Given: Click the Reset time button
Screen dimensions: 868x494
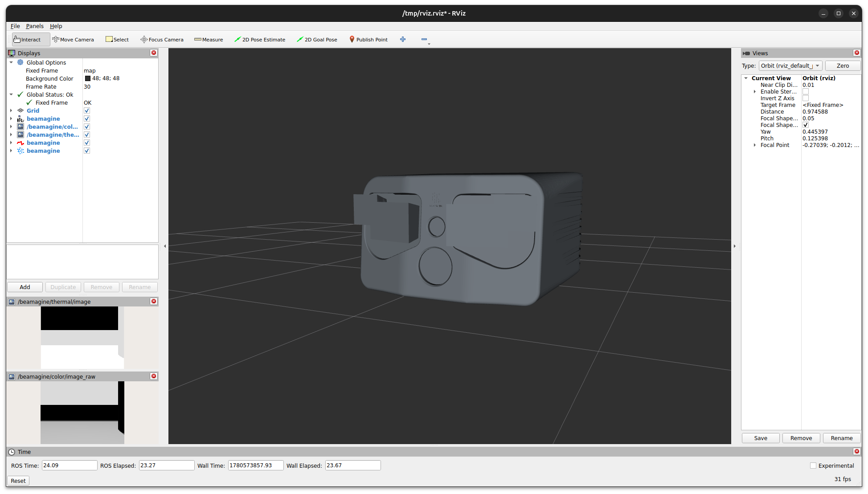Looking at the screenshot, I should pyautogui.click(x=18, y=481).
